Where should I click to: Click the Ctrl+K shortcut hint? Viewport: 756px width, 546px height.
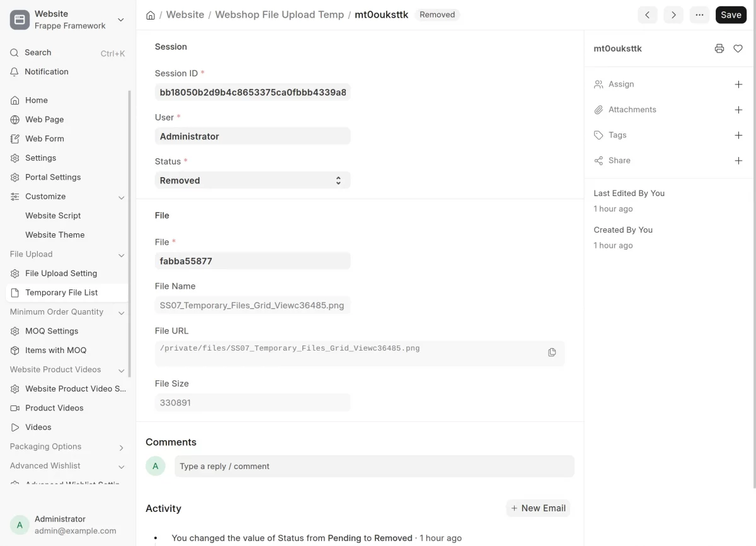113,54
